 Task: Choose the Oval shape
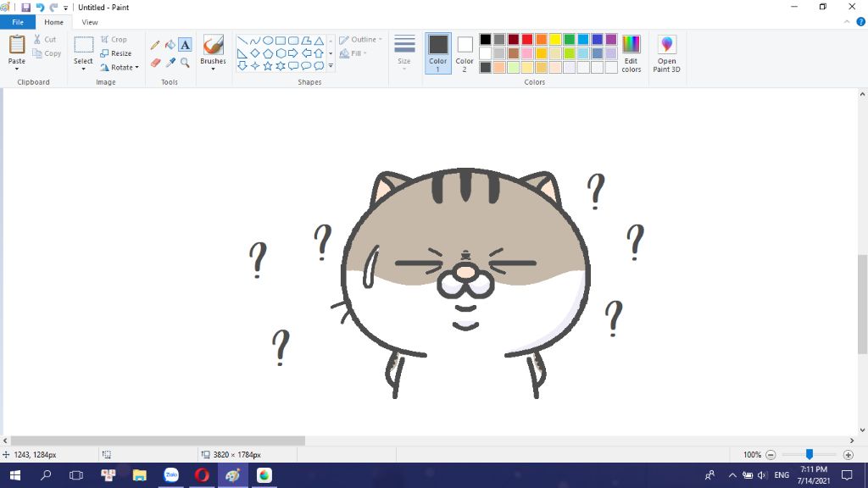pos(268,41)
